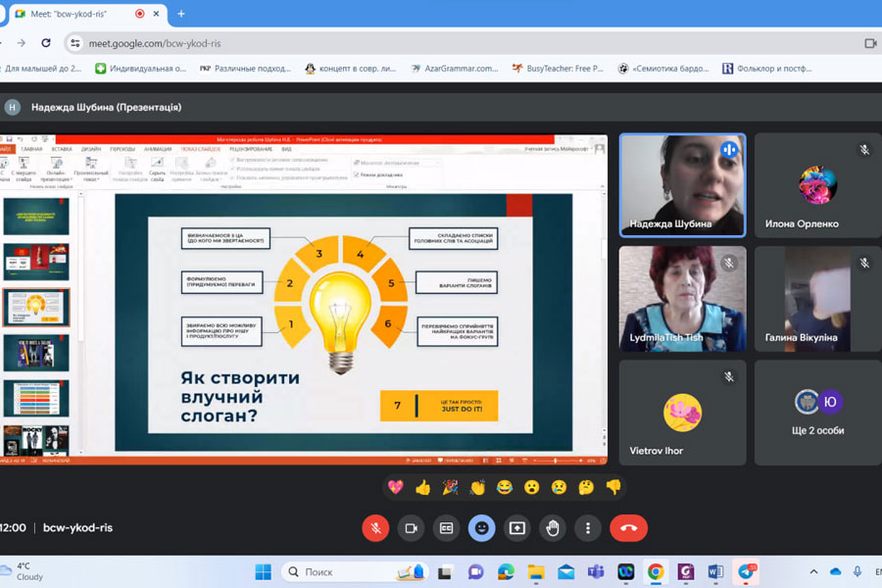Open site information in the address bar

coord(76,43)
